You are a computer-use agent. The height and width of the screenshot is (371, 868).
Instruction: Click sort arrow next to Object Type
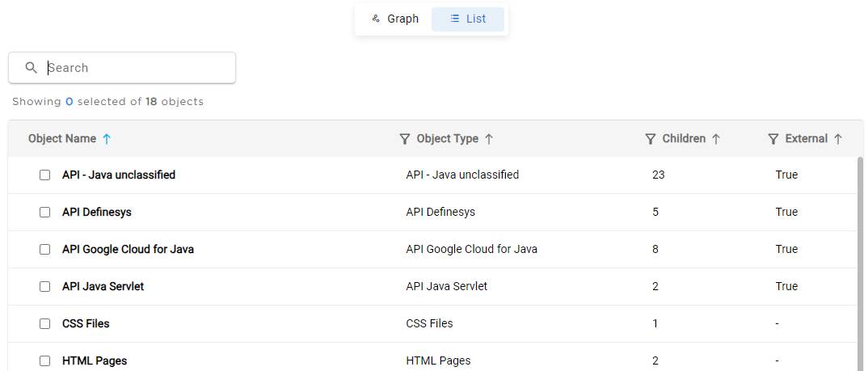pyautogui.click(x=489, y=139)
